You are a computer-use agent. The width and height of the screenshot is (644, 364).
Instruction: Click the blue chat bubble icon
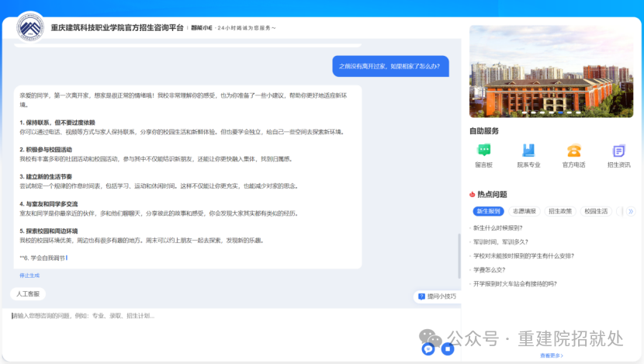point(428,349)
